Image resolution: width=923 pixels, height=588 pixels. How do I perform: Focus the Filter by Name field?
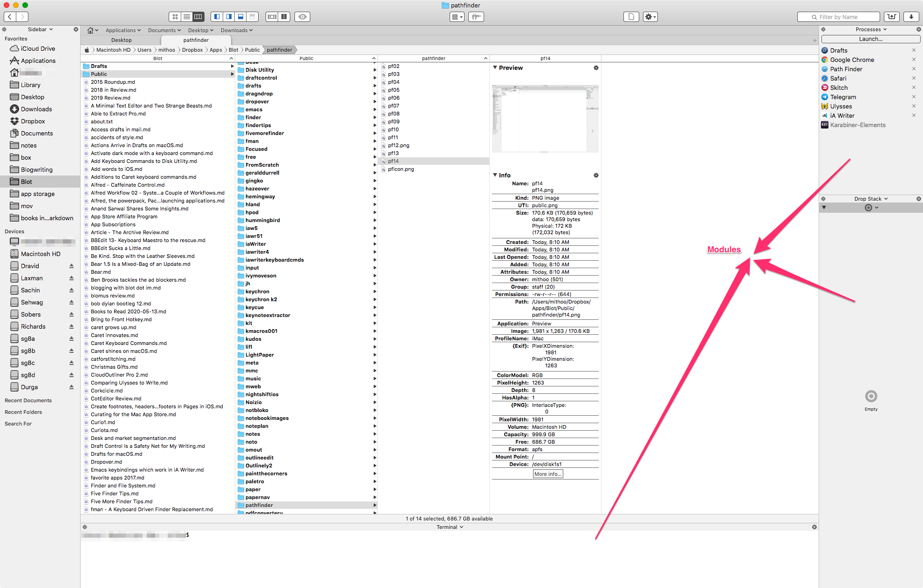click(839, 17)
